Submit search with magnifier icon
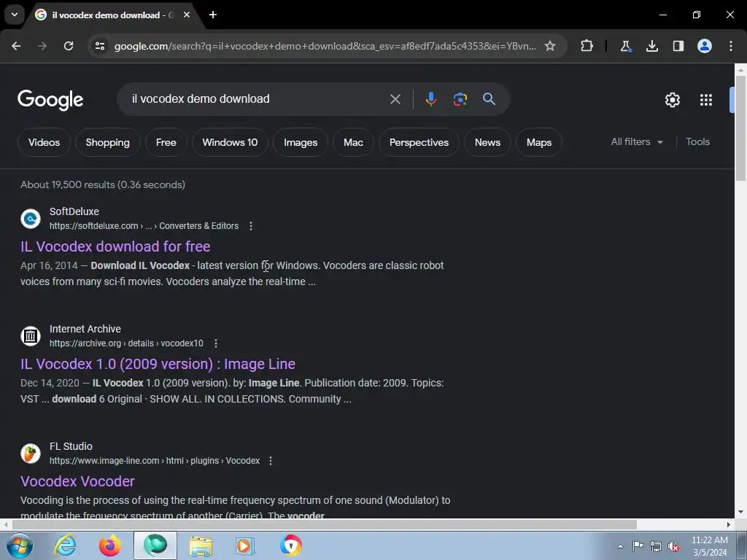Image resolution: width=747 pixels, height=560 pixels. (489, 99)
